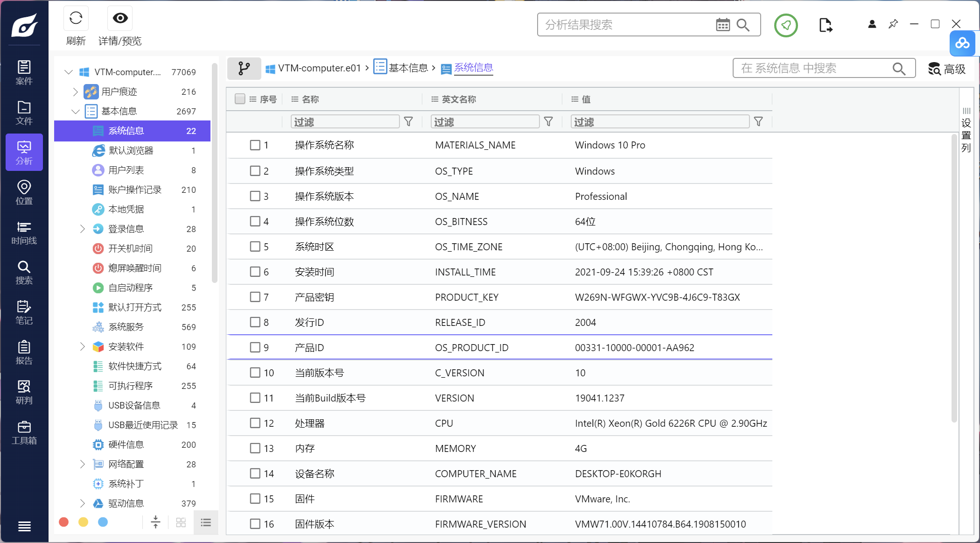This screenshot has width=980, height=543.
Task: Toggle the select-all checkbox in header
Action: 240,99
